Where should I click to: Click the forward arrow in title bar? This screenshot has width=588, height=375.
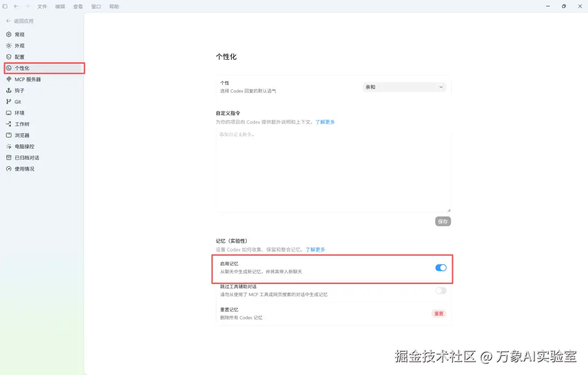pyautogui.click(x=27, y=7)
